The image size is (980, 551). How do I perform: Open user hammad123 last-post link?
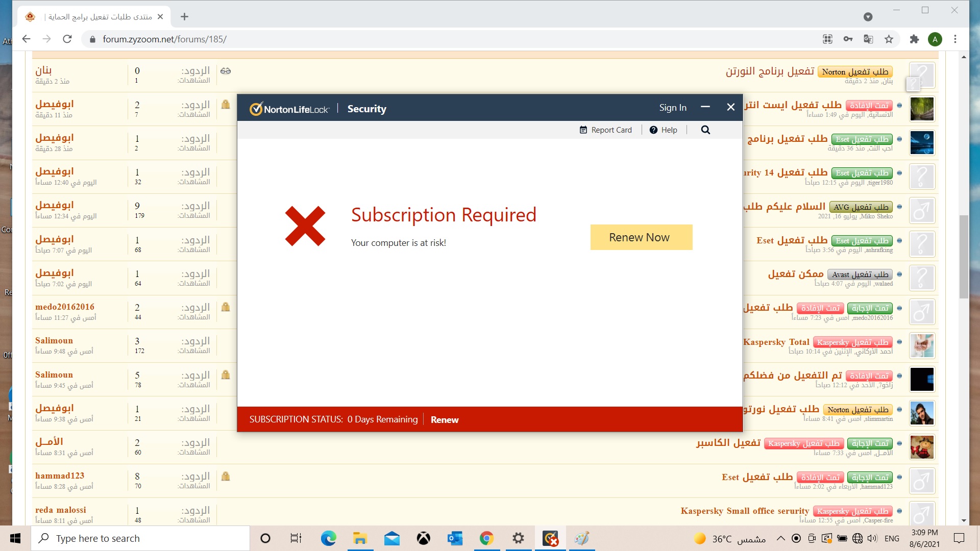[60, 475]
